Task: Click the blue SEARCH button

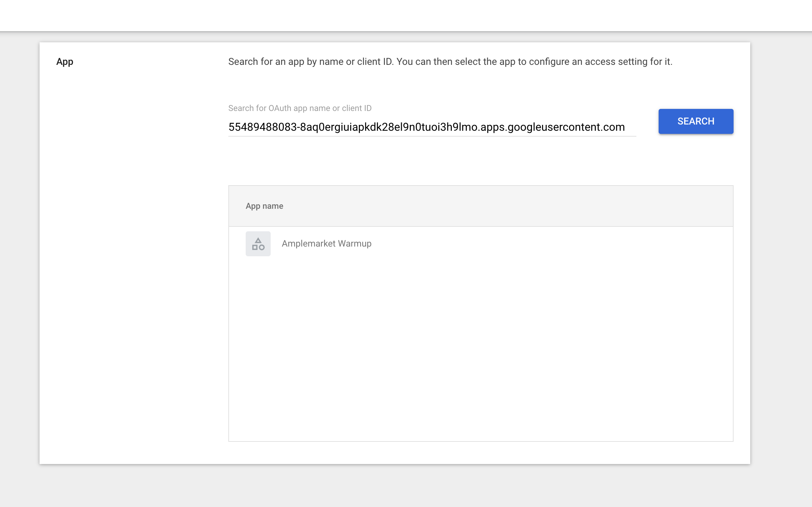Action: click(695, 121)
